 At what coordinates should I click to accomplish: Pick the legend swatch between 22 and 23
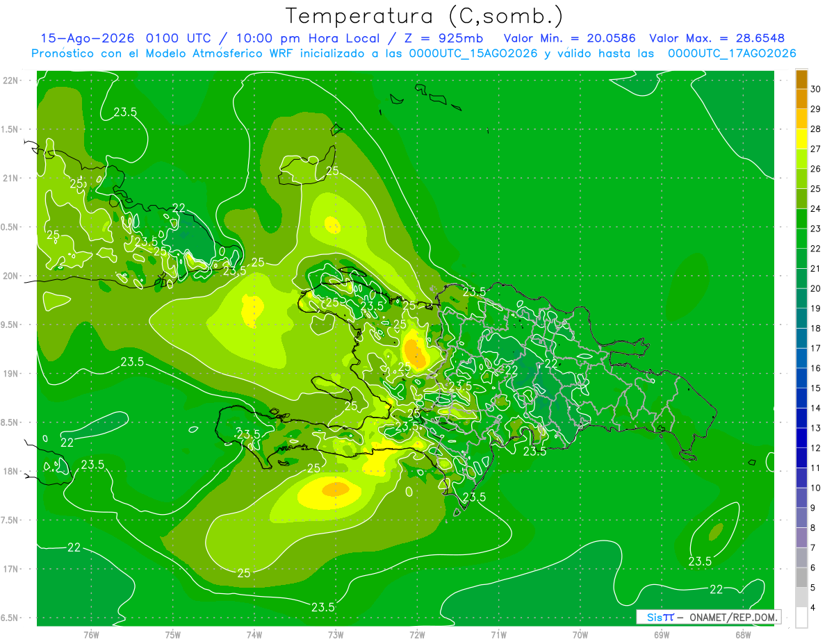[x=801, y=238]
